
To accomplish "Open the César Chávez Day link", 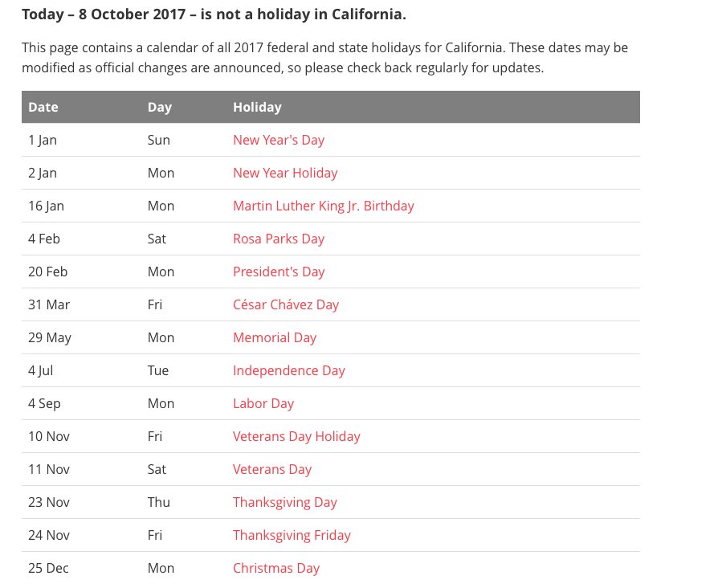I will (x=286, y=305).
